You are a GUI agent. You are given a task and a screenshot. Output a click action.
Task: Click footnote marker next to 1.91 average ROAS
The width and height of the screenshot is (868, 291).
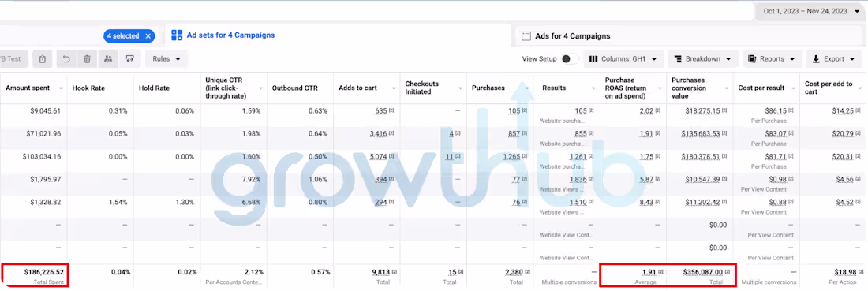[x=660, y=271]
